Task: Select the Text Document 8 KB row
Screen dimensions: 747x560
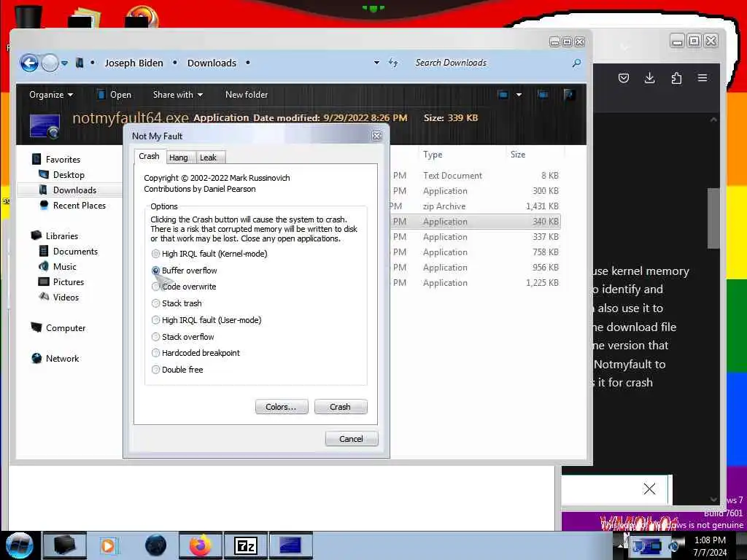Action: pyautogui.click(x=476, y=175)
